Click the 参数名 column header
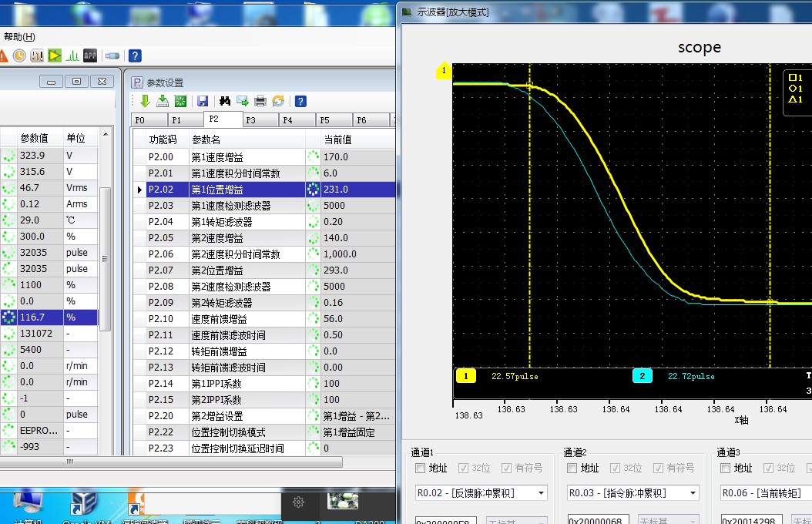This screenshot has width=812, height=524. 247,139
